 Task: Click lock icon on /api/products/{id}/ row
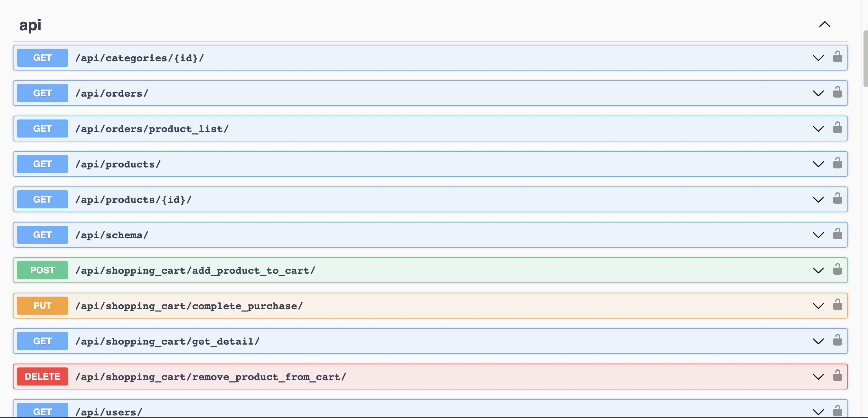point(837,198)
